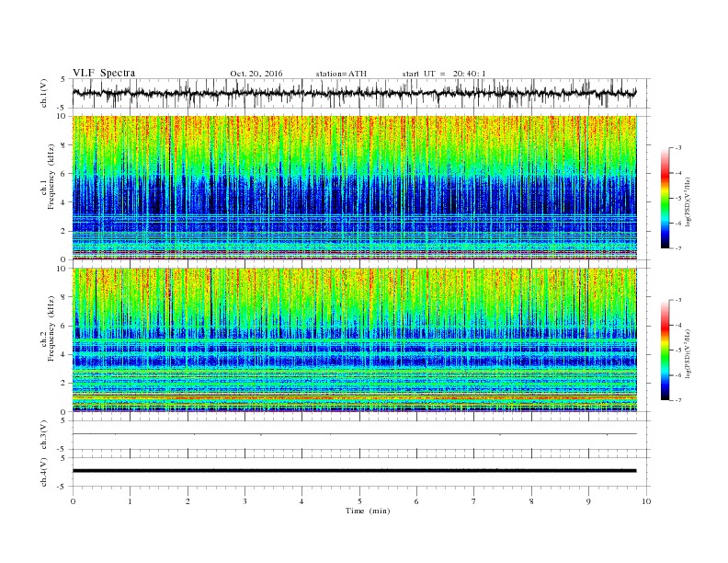728x563 pixels.
Task: Click time-axis tick label "7"
Action: tap(474, 501)
